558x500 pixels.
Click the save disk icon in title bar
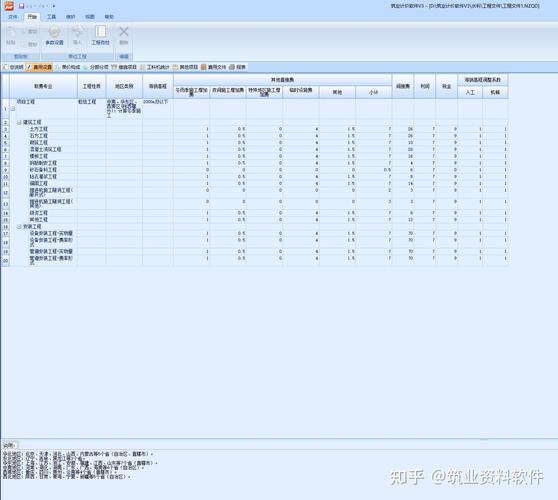21,6
